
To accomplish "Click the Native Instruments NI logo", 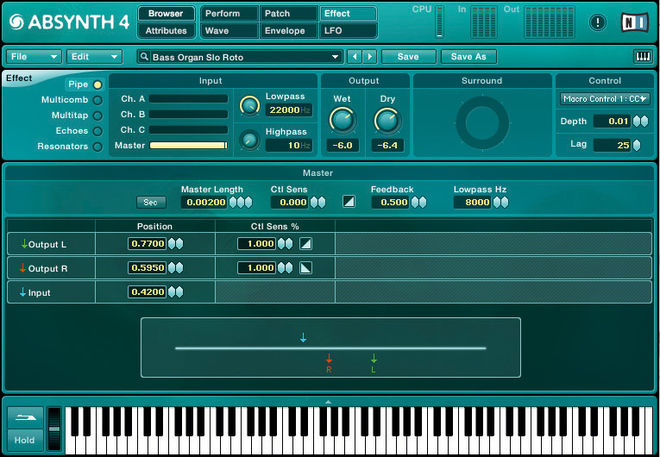I will 635,22.
